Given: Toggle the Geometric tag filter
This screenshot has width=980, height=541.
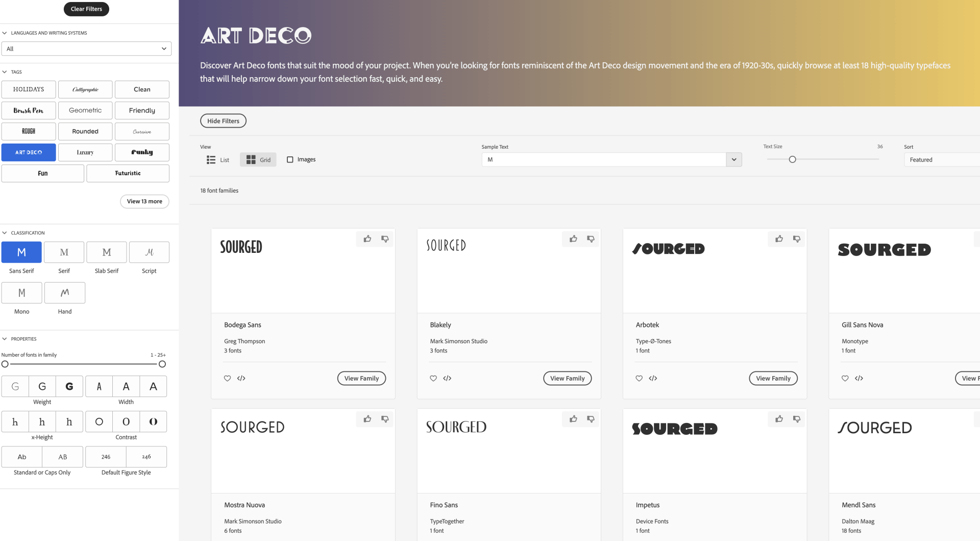Looking at the screenshot, I should [x=85, y=110].
